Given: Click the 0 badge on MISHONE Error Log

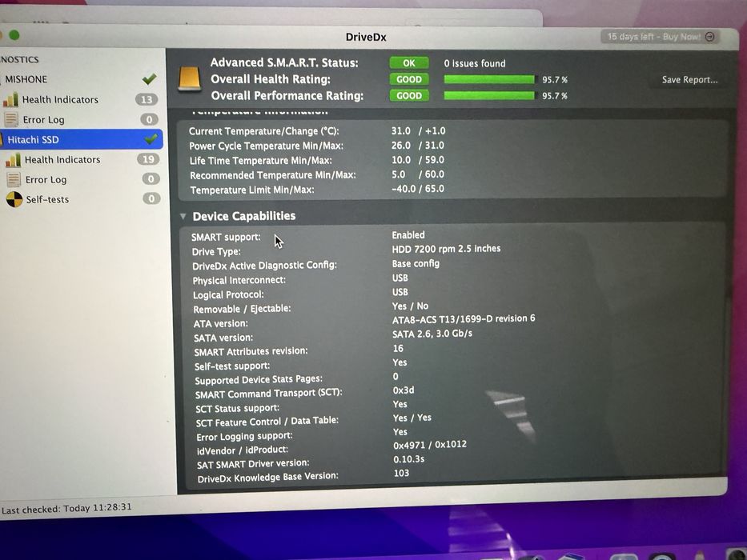Looking at the screenshot, I should [x=149, y=119].
